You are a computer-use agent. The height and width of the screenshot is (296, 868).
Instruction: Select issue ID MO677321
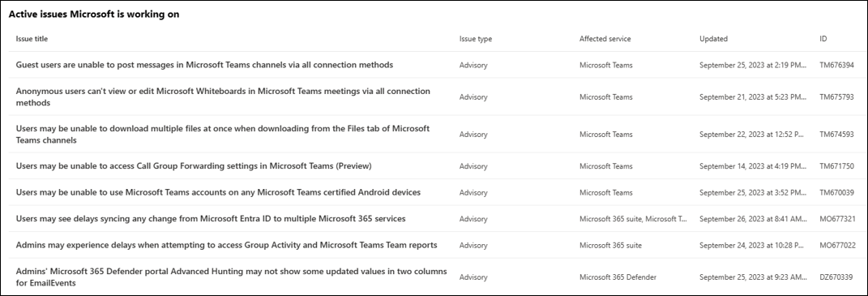click(x=837, y=219)
